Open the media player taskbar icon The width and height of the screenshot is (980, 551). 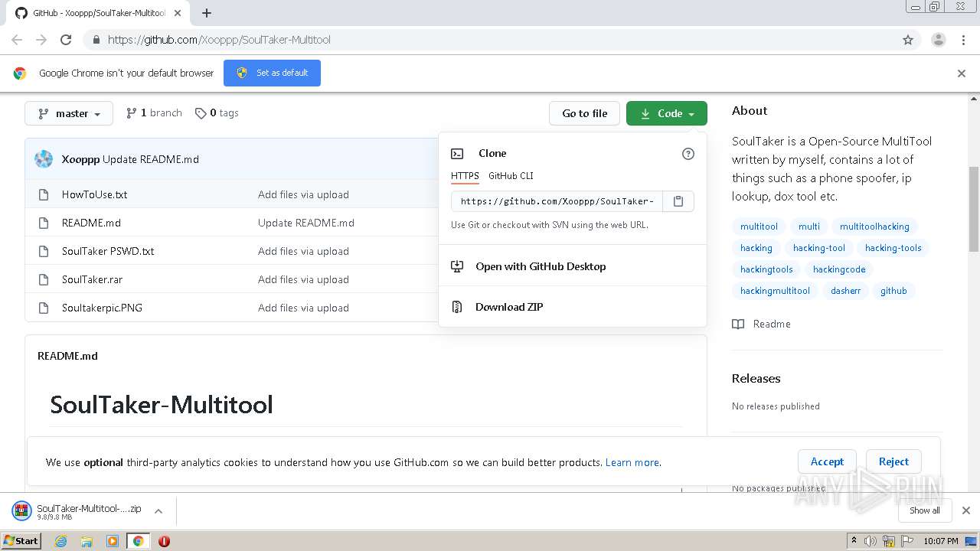click(x=113, y=541)
